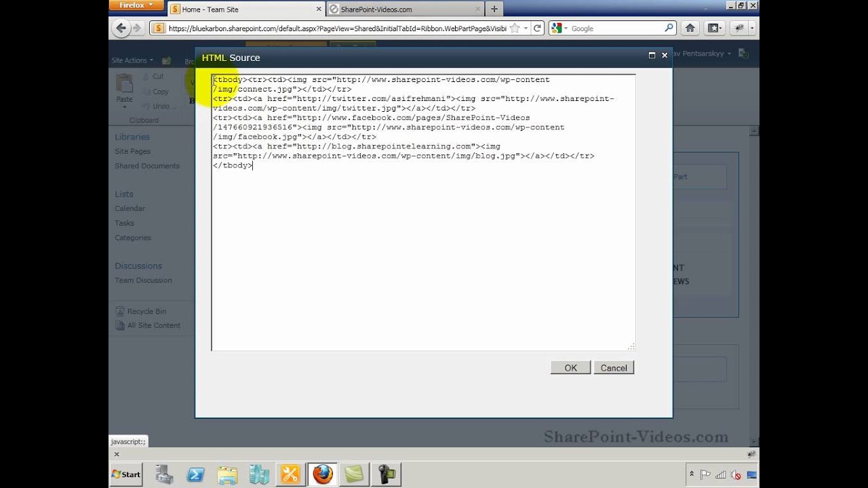Grab the text area resize handle corner

tap(631, 346)
